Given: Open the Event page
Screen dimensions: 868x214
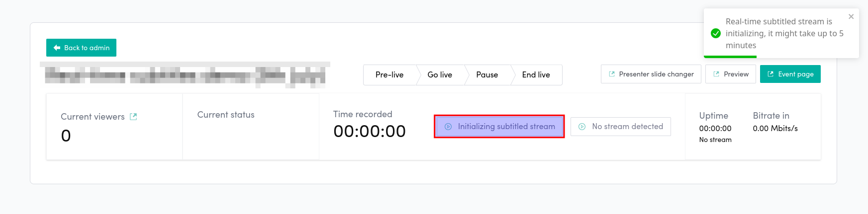Looking at the screenshot, I should tap(790, 74).
